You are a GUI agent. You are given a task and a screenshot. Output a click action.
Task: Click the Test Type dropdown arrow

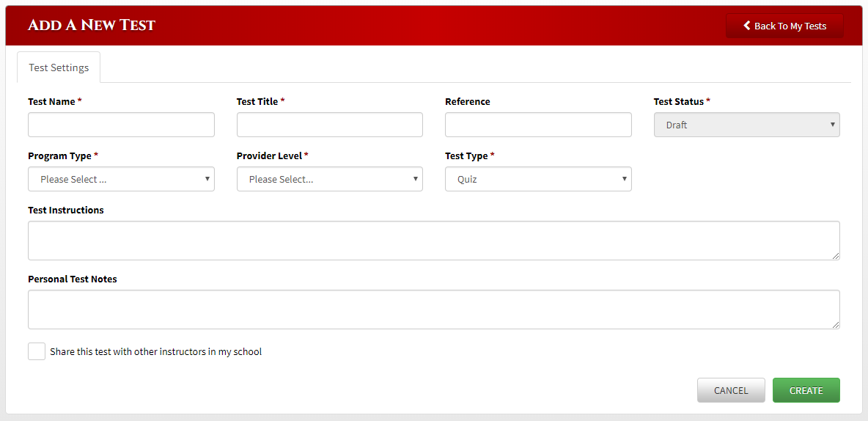coord(624,178)
